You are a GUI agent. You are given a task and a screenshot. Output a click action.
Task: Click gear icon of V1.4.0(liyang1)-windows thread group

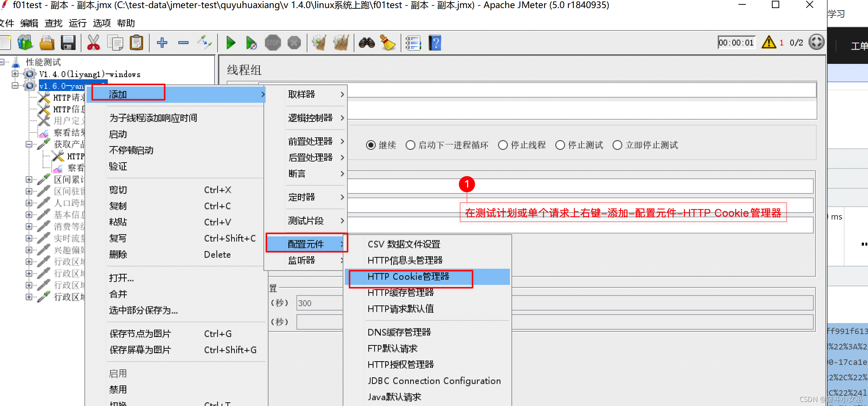tap(29, 74)
